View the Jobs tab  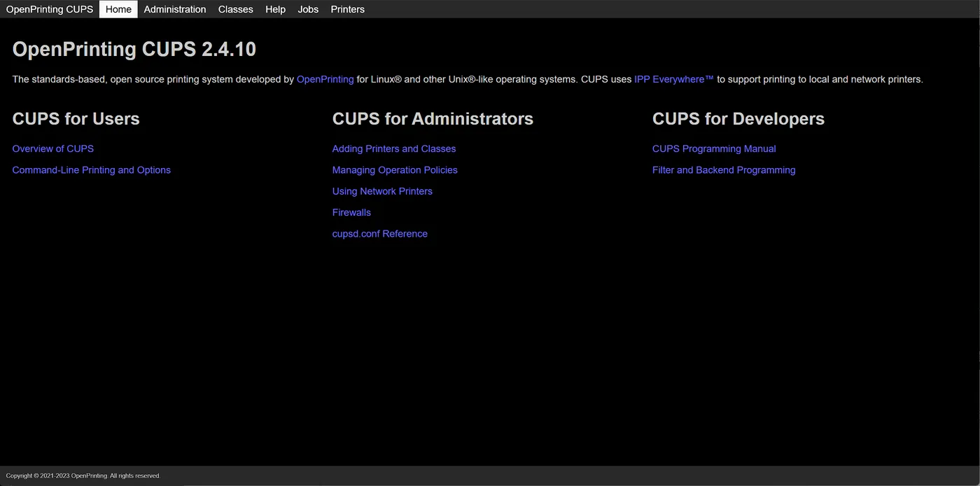pos(308,9)
